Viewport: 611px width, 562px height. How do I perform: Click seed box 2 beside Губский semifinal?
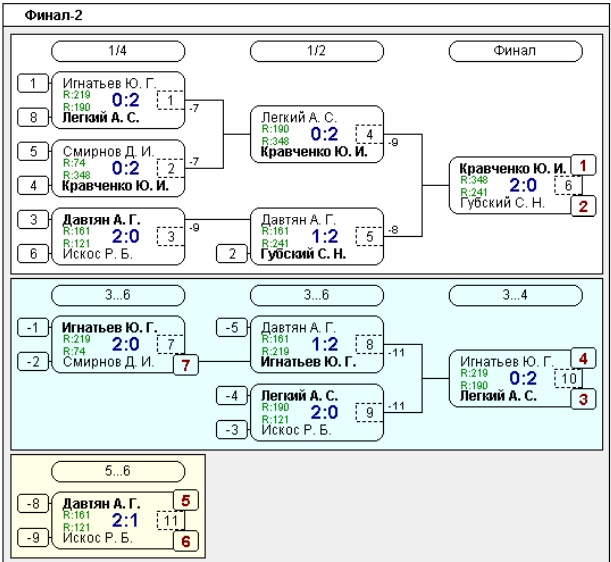(232, 254)
